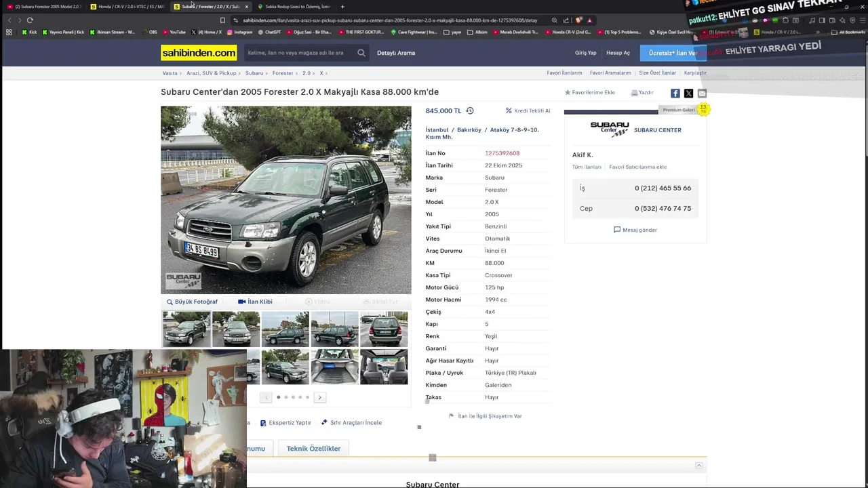
Task: Click bookmark icon in address bar
Action: click(x=222, y=20)
